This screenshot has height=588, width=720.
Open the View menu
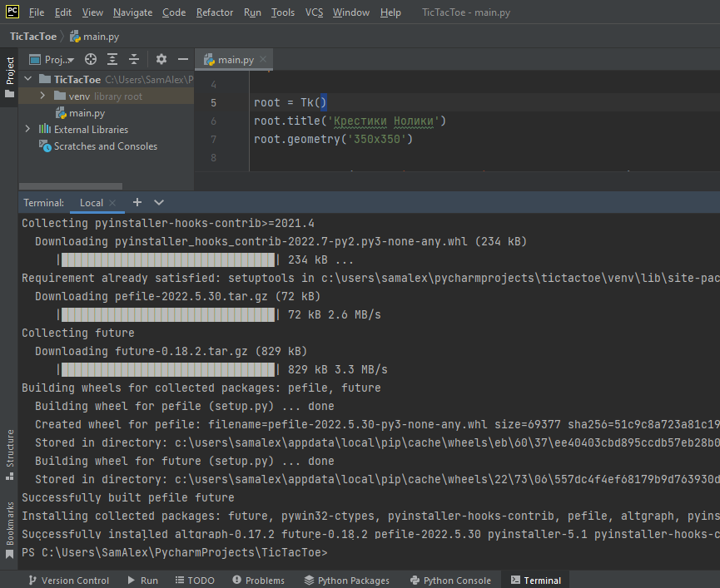pyautogui.click(x=92, y=12)
